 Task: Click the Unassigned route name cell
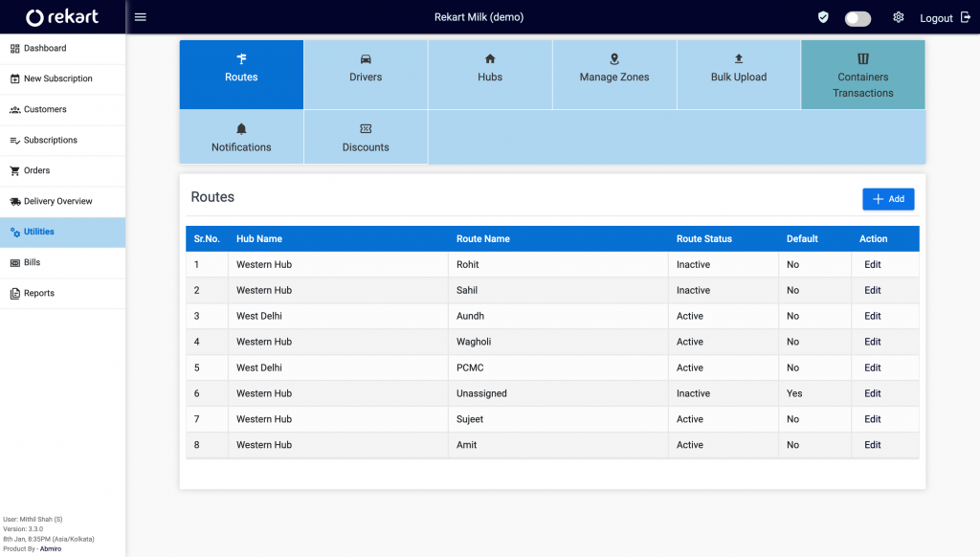(558, 393)
